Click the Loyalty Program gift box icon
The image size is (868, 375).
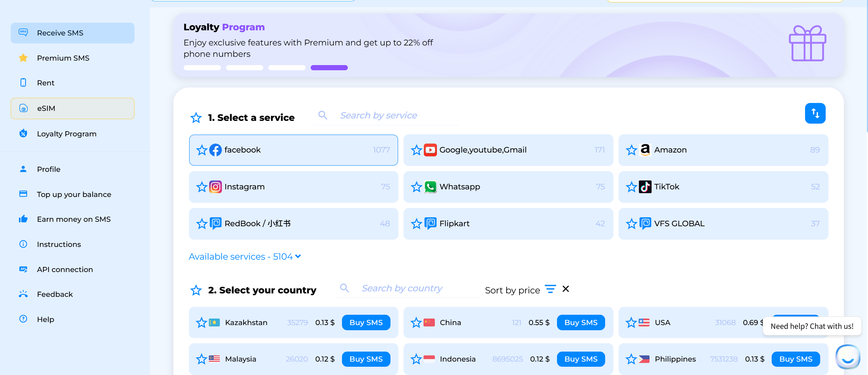(807, 43)
